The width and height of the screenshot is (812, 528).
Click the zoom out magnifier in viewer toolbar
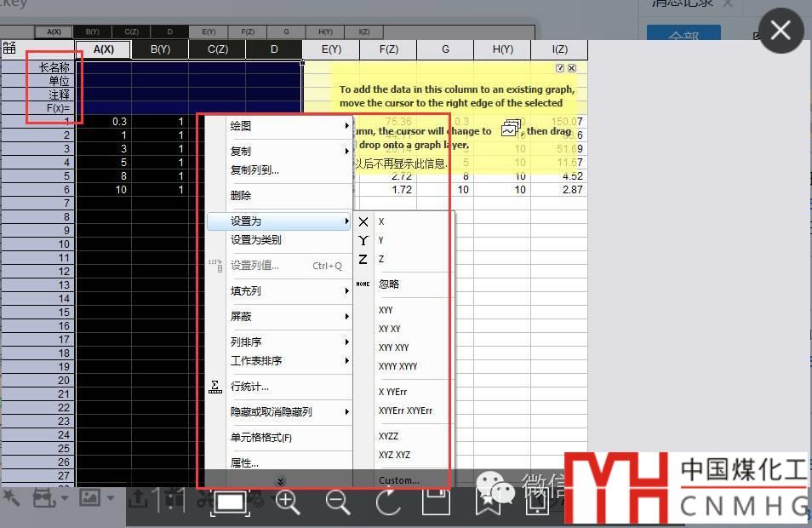click(x=338, y=502)
